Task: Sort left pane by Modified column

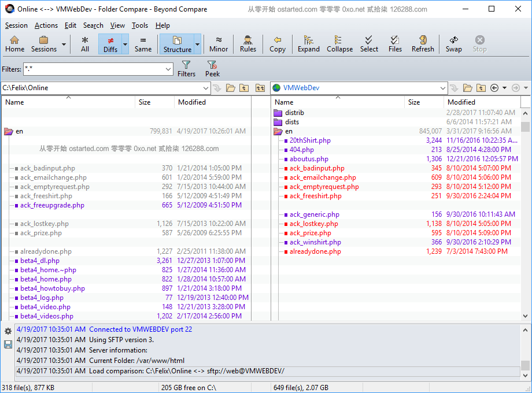Action: [213, 102]
